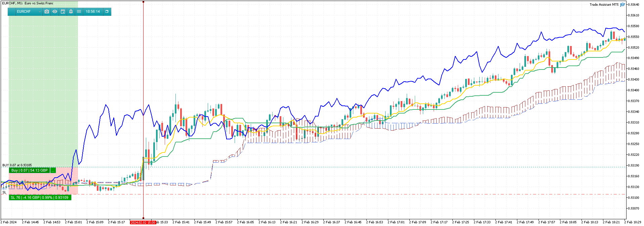Open the calendar icon in panel

click(63, 11)
